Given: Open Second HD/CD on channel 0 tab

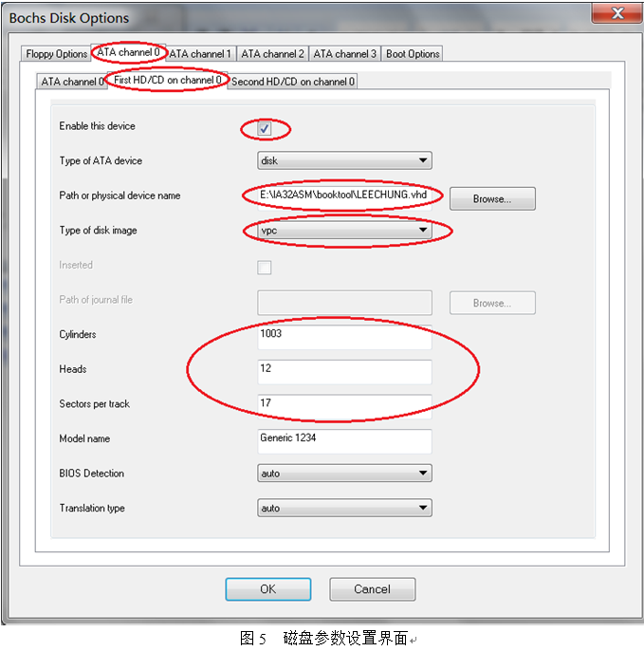Looking at the screenshot, I should [x=292, y=82].
